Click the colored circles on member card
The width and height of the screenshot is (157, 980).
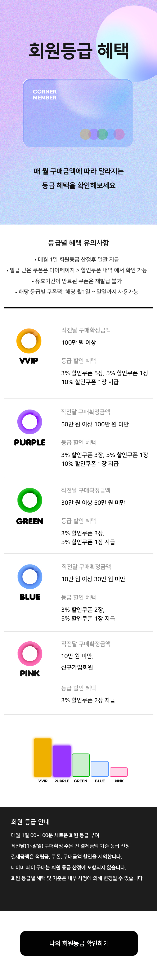102,134
